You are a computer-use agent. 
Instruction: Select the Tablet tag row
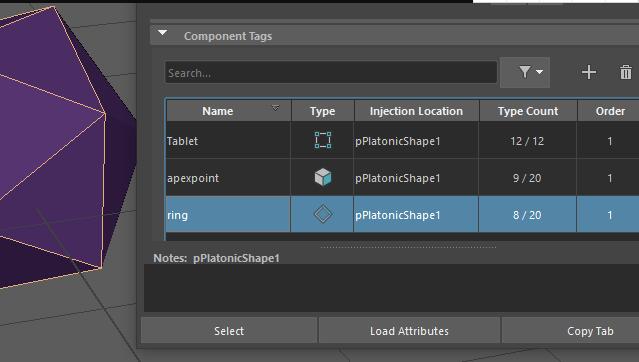403,141
